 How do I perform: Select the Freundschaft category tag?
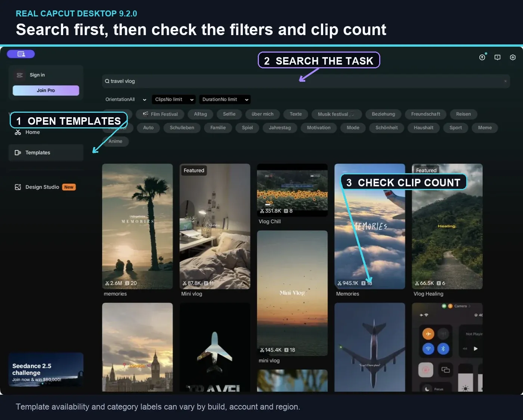click(x=425, y=114)
